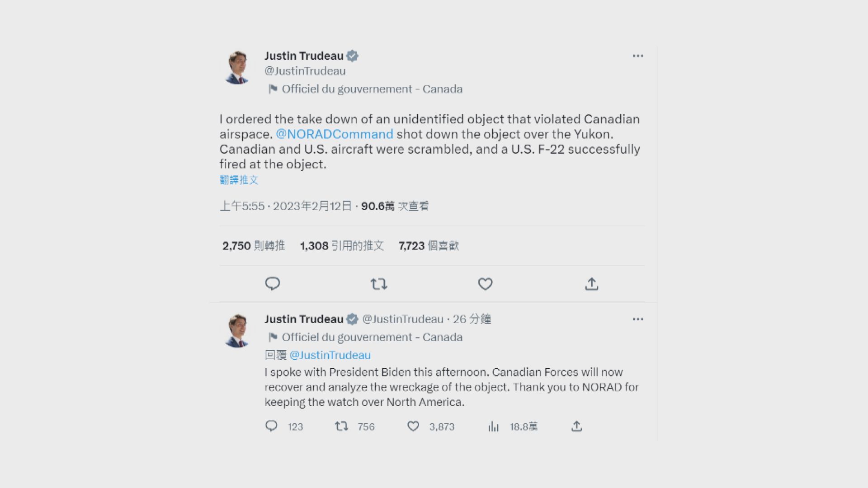
Task: Open the profile picture on reply tweet
Action: (x=237, y=331)
